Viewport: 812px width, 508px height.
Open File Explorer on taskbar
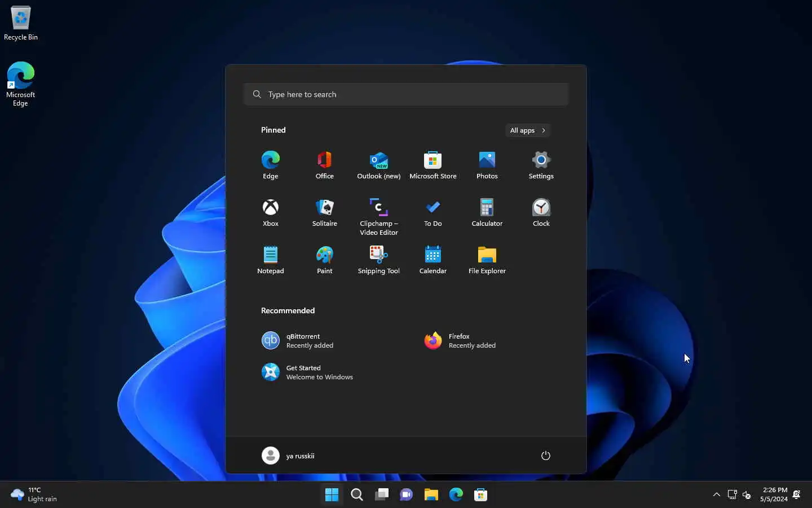point(431,495)
